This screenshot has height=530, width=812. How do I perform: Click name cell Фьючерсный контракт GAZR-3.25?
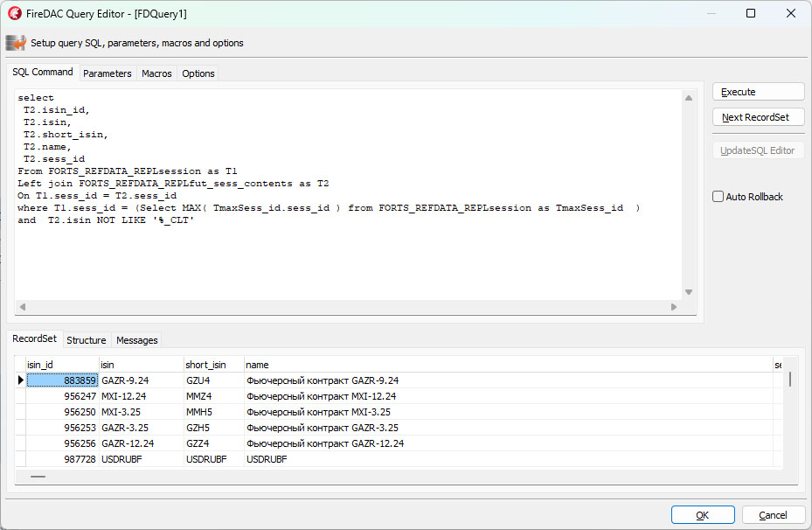[508, 428]
